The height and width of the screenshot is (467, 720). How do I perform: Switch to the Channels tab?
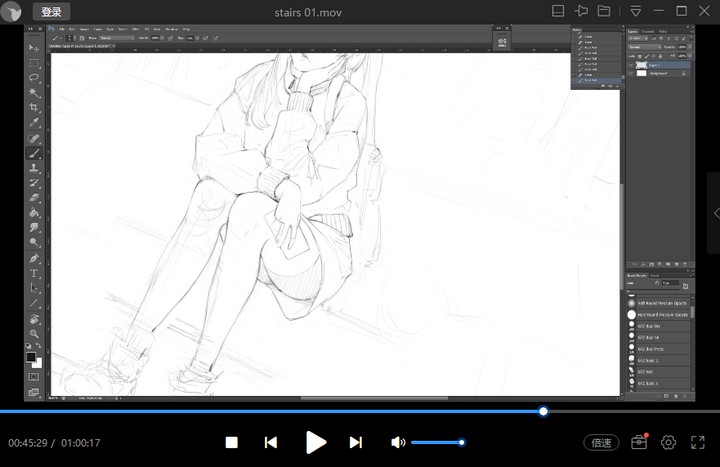(x=648, y=32)
